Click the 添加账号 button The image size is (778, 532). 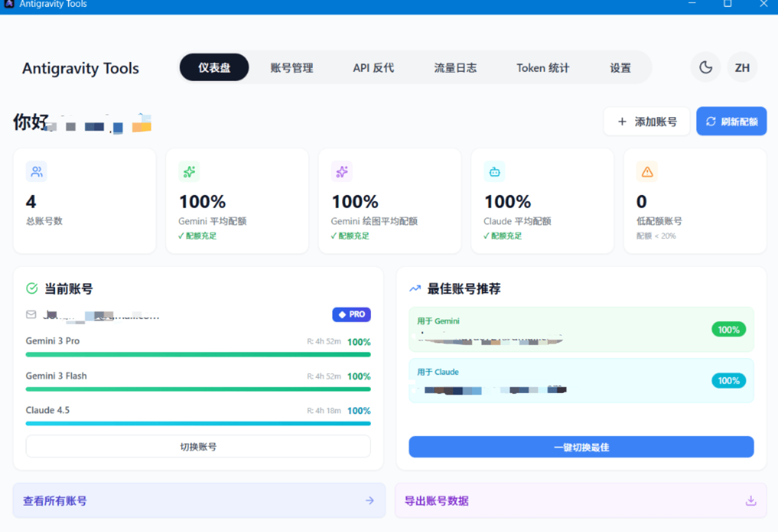pyautogui.click(x=647, y=121)
